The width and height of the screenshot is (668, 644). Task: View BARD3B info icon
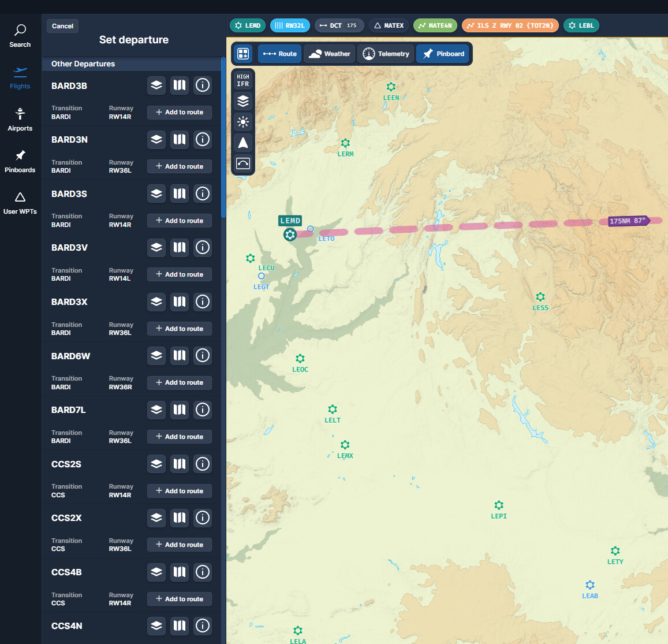202,85
